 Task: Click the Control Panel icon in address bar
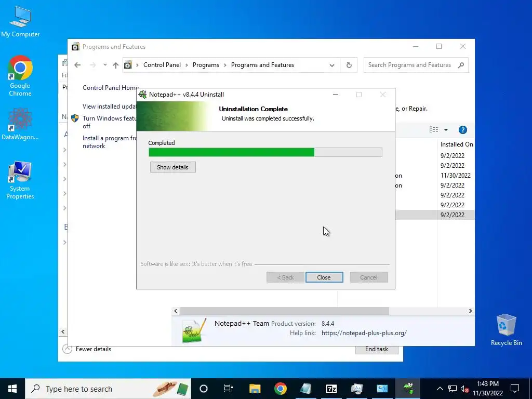(x=128, y=65)
